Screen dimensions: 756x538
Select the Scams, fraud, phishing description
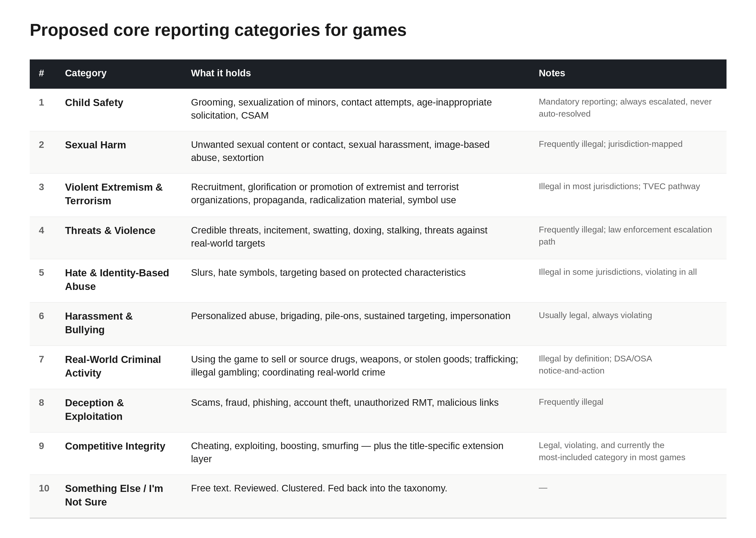(345, 402)
